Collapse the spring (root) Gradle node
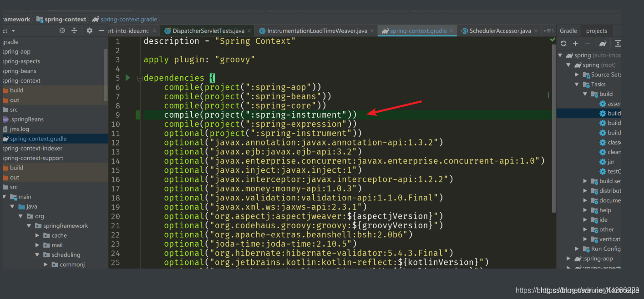The width and height of the screenshot is (644, 299). coord(568,65)
